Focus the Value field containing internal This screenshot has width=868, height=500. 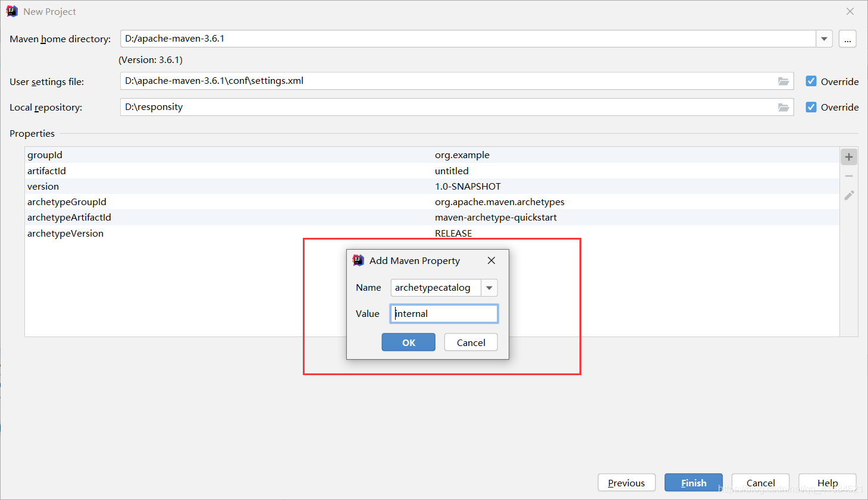444,313
